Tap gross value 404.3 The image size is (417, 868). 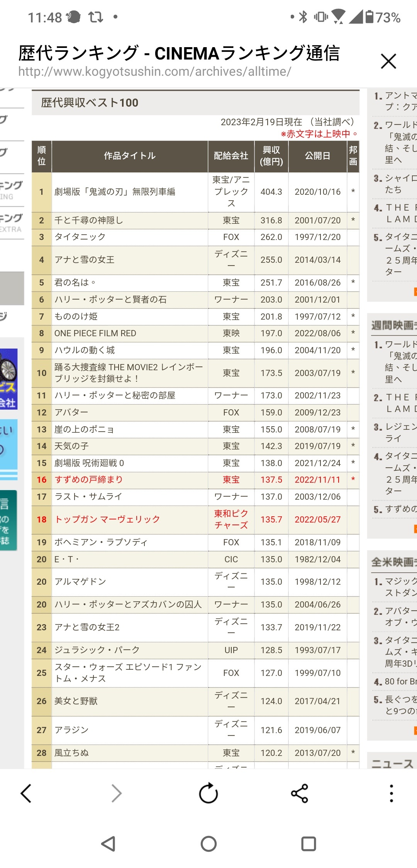[271, 192]
